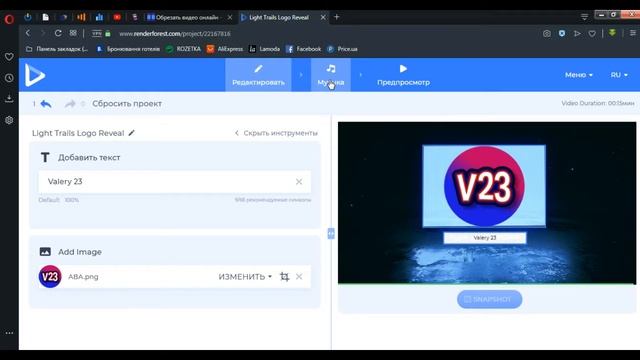
Task: Open Lamoda bookmark
Action: (x=264, y=49)
